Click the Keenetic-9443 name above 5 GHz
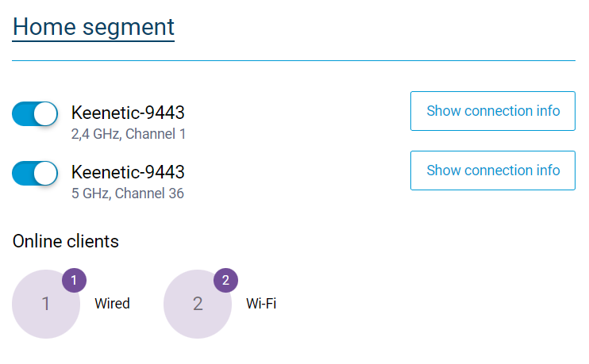The height and width of the screenshot is (364, 589). [x=128, y=172]
